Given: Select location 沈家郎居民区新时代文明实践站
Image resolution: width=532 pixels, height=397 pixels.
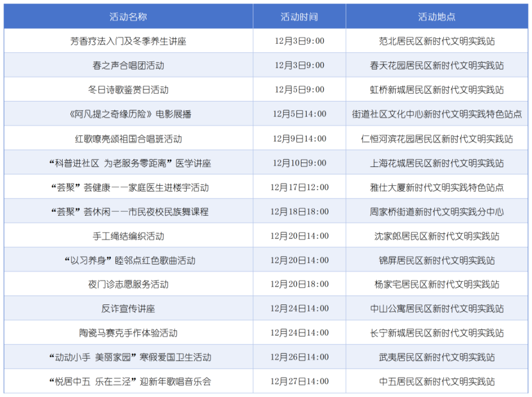Looking at the screenshot, I should pyautogui.click(x=437, y=236).
